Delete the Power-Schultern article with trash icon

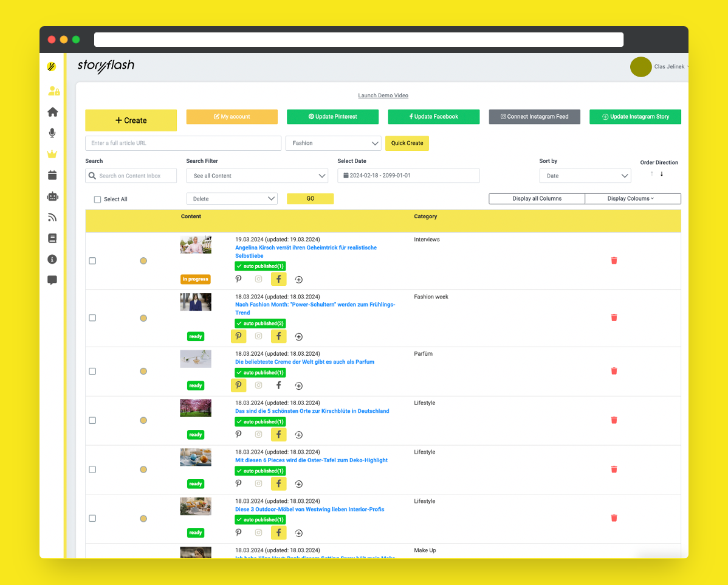614,318
